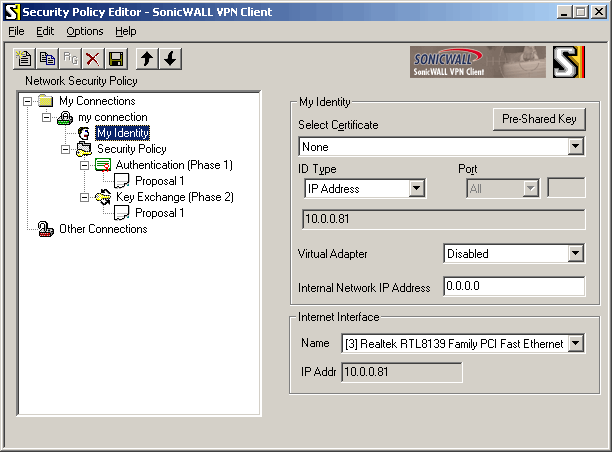Click the My Connections folder icon

tap(46, 101)
